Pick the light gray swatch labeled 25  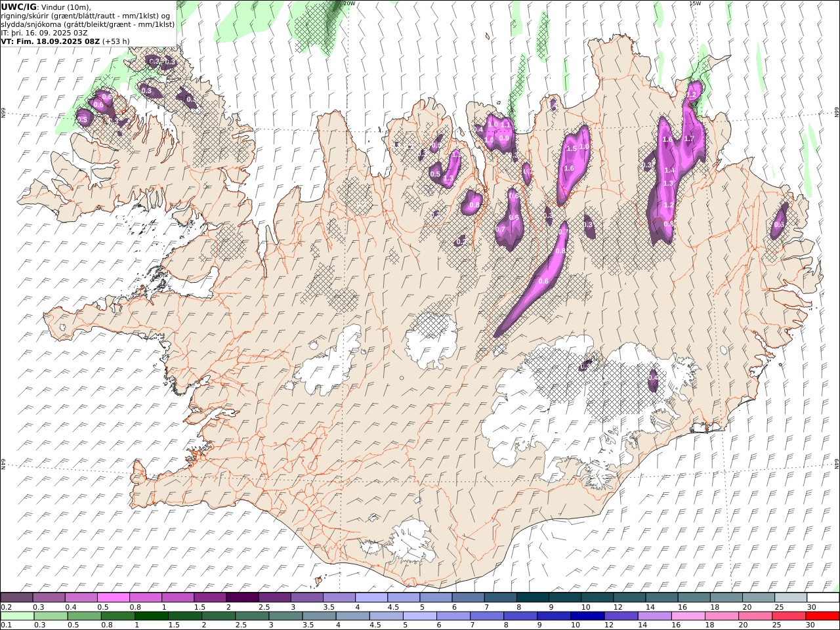(790, 597)
